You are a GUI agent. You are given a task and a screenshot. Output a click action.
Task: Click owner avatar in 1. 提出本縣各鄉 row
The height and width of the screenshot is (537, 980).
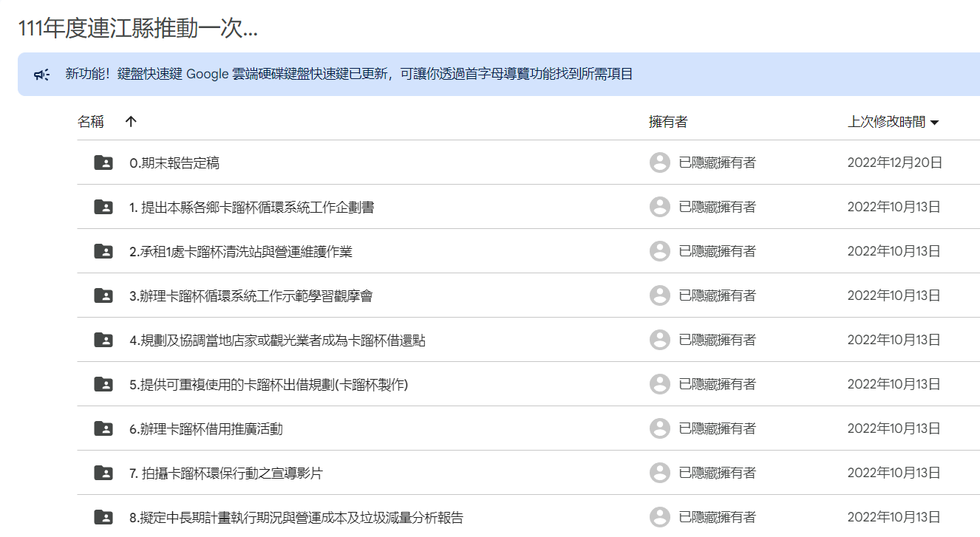pyautogui.click(x=660, y=207)
